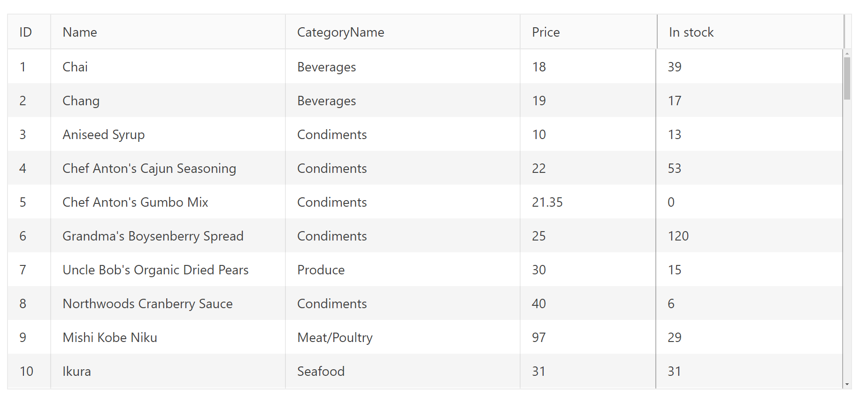This screenshot has width=868, height=404.
Task: Select the Price column header
Action: [545, 32]
